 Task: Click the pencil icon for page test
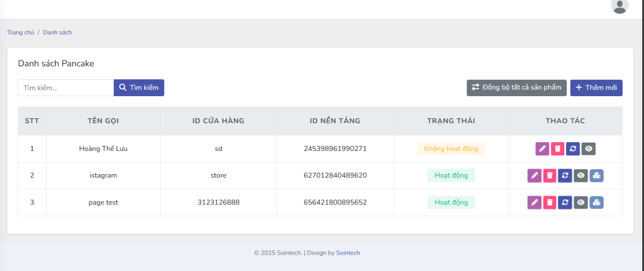(534, 202)
